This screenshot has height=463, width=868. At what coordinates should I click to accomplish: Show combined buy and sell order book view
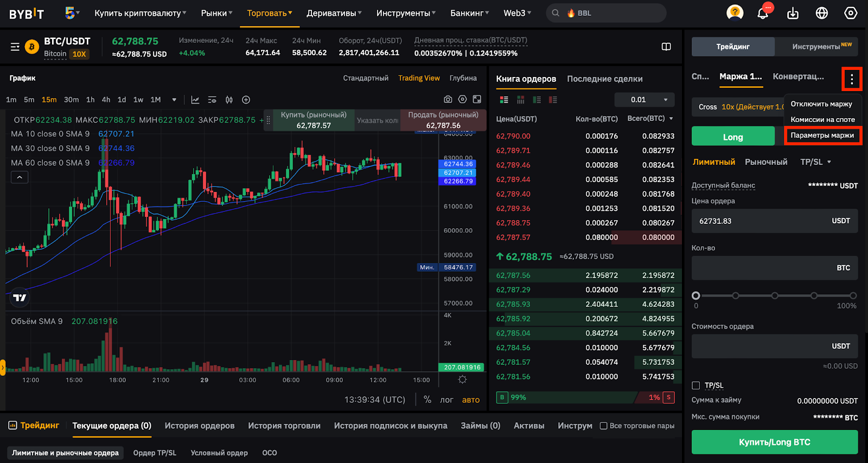[504, 100]
